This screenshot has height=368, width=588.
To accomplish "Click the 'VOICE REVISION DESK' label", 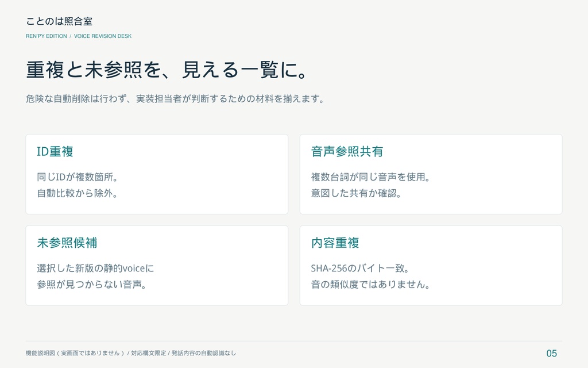I will tap(103, 36).
